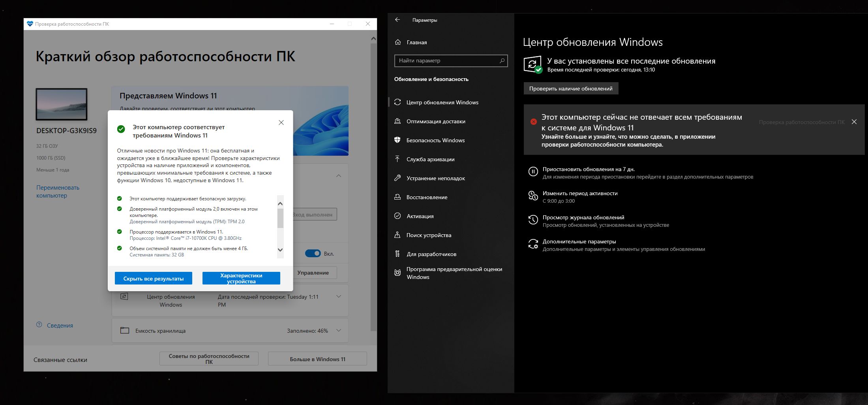The height and width of the screenshot is (405, 868).
Task: Click Переименовать компьютер link
Action: (58, 191)
